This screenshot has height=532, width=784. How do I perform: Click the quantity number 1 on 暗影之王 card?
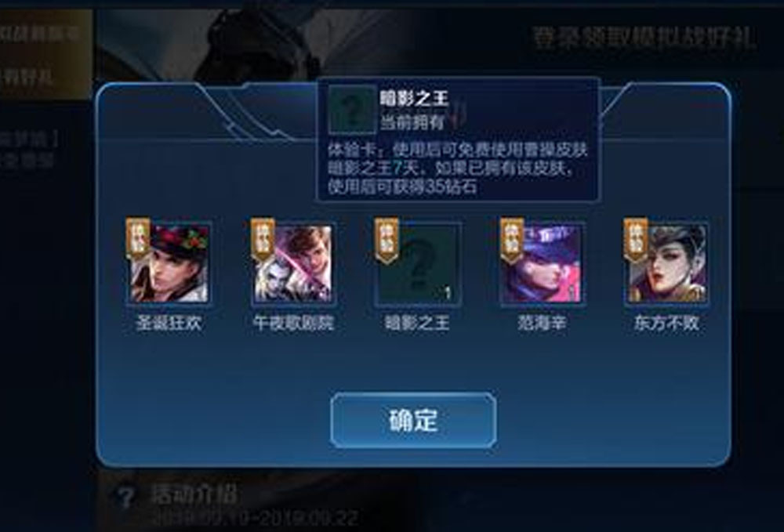tap(448, 293)
